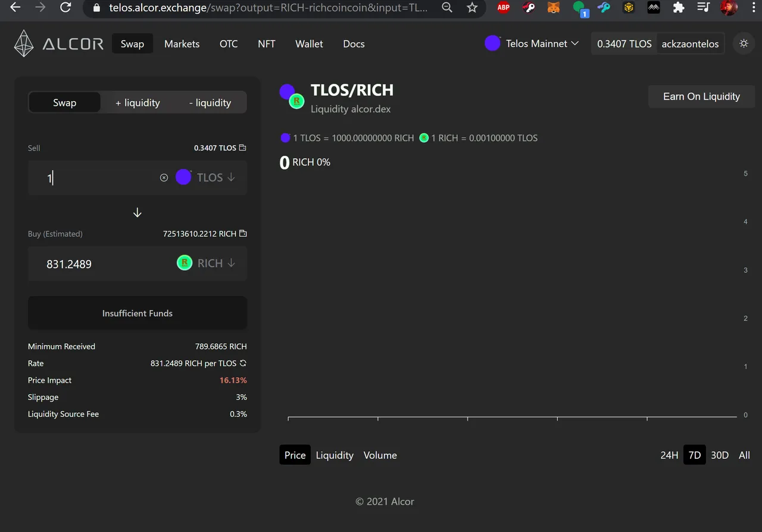Click the TLOS purple token icon in Sell field

tap(183, 177)
